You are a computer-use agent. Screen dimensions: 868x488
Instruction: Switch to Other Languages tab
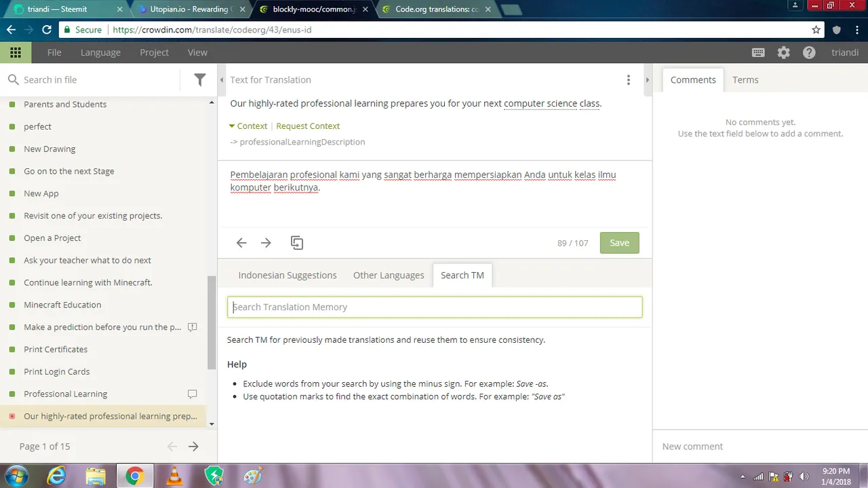click(389, 275)
